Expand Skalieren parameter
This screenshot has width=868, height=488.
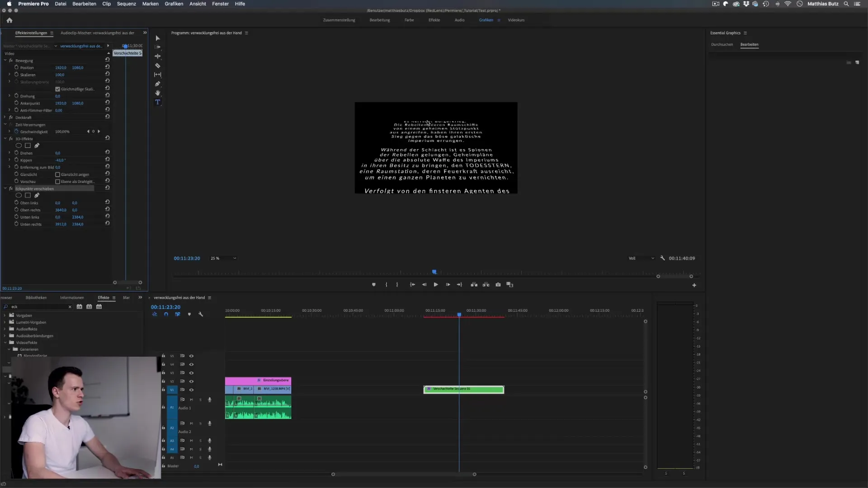(9, 75)
